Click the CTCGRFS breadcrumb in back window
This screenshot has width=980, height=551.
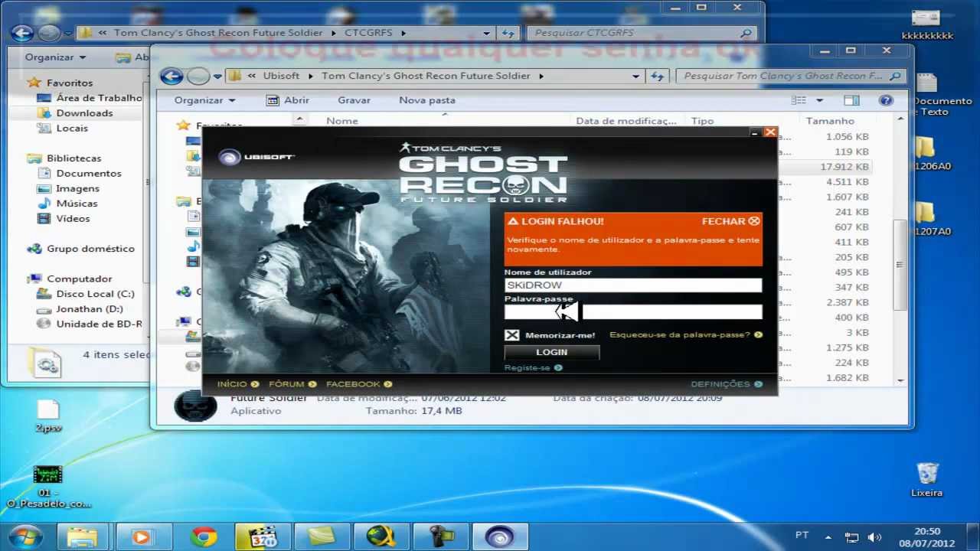(368, 33)
